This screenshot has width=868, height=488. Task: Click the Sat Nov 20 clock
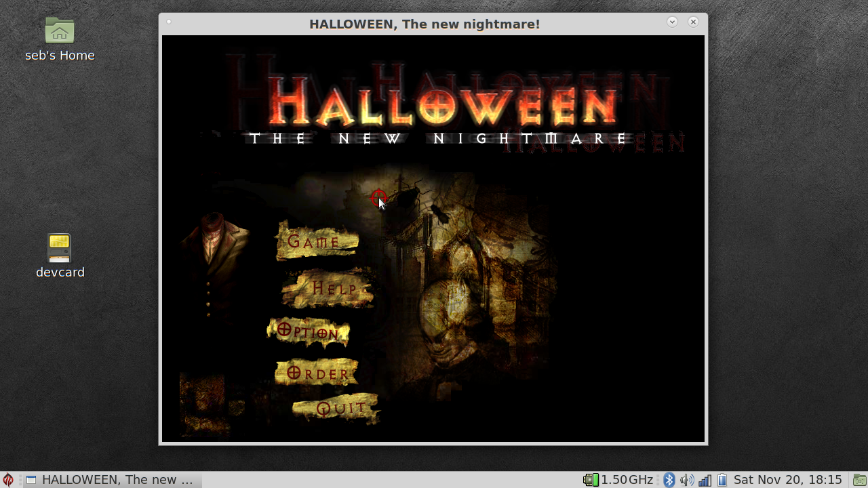[787, 480]
